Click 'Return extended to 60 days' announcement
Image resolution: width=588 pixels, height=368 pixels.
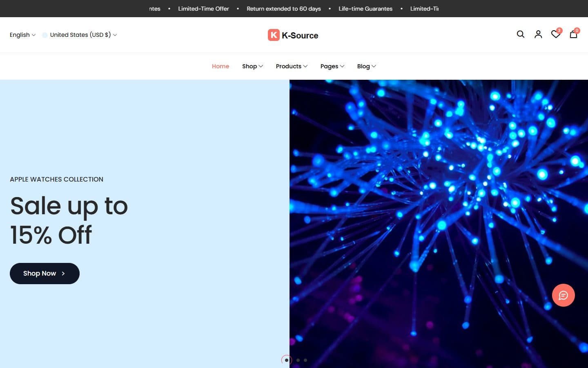pyautogui.click(x=284, y=9)
